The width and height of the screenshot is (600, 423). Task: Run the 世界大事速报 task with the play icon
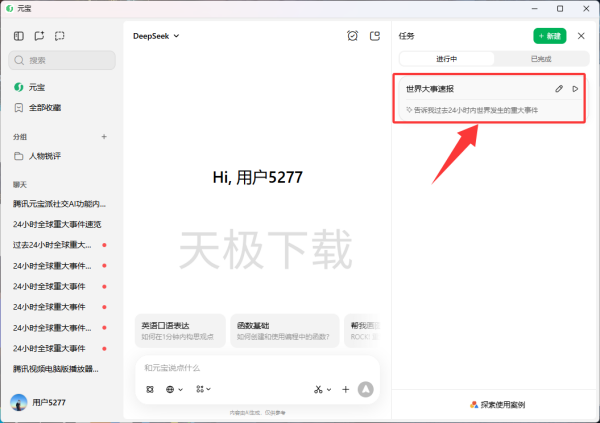tap(575, 89)
